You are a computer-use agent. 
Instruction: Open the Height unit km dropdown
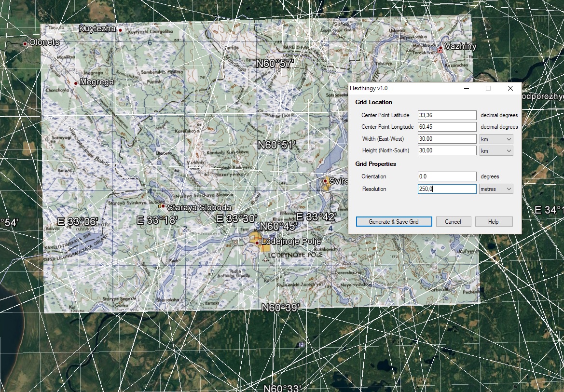(496, 151)
